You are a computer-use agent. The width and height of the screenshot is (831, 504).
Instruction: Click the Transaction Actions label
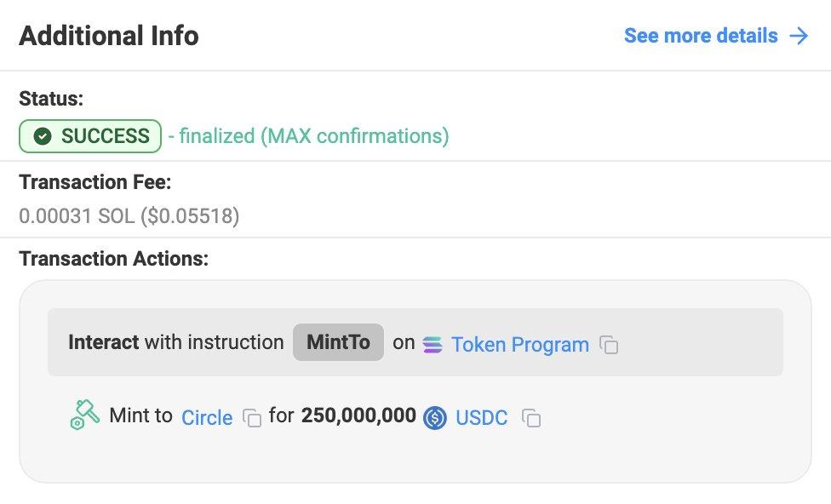click(x=114, y=259)
